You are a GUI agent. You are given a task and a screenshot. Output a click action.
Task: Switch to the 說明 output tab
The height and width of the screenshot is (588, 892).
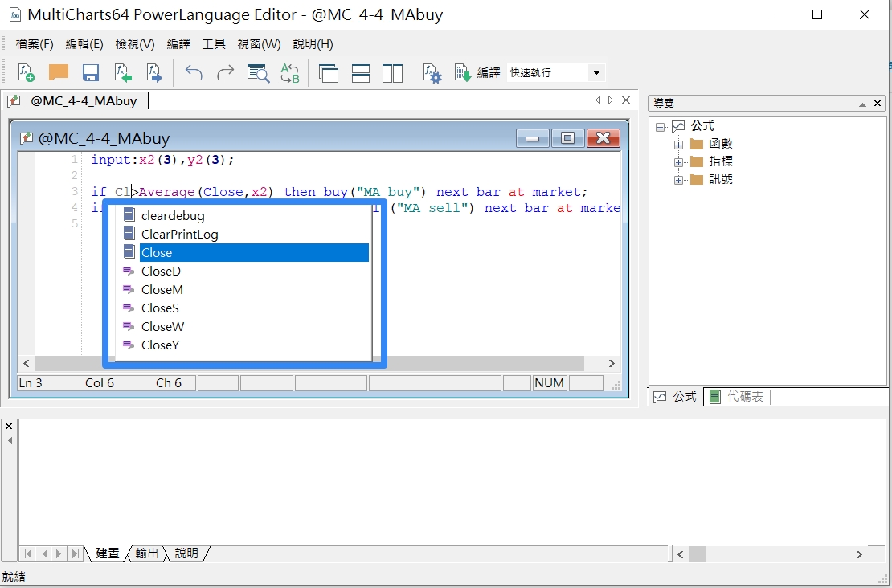[186, 553]
